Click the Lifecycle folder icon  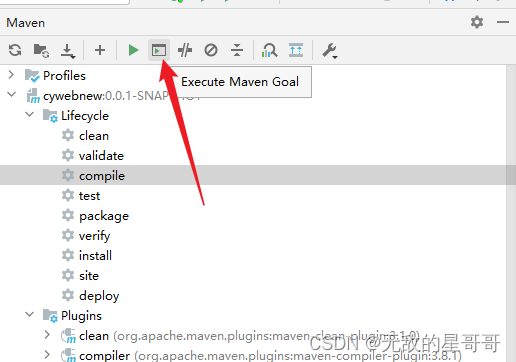click(50, 116)
